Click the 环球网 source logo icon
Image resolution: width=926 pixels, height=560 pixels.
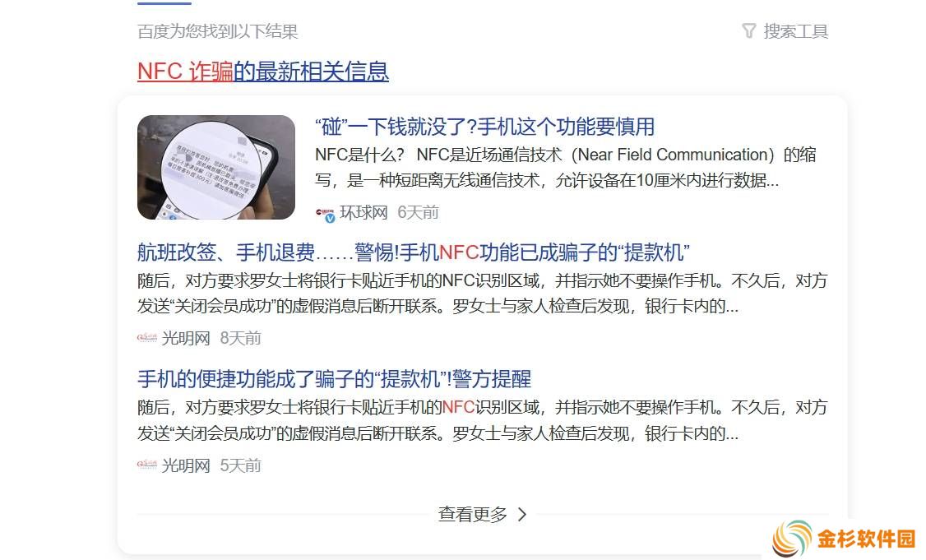coord(326,213)
